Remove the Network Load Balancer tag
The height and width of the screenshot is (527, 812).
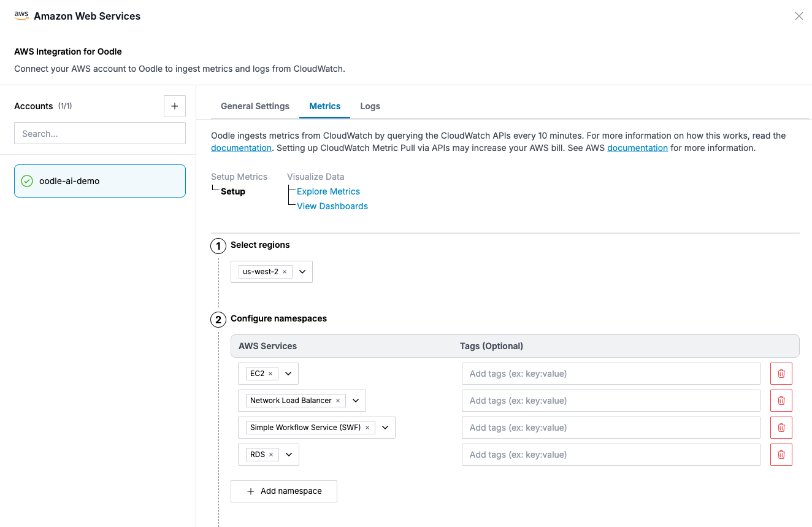coord(338,400)
